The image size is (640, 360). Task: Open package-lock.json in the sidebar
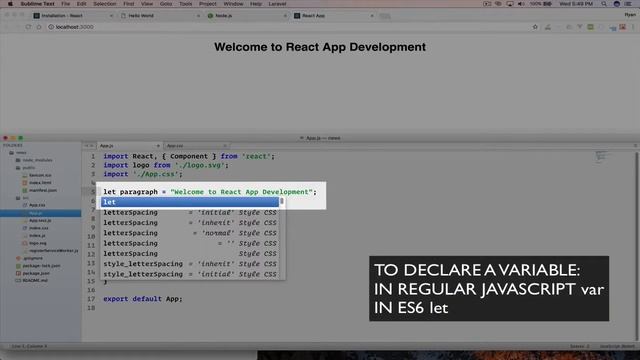[41, 266]
